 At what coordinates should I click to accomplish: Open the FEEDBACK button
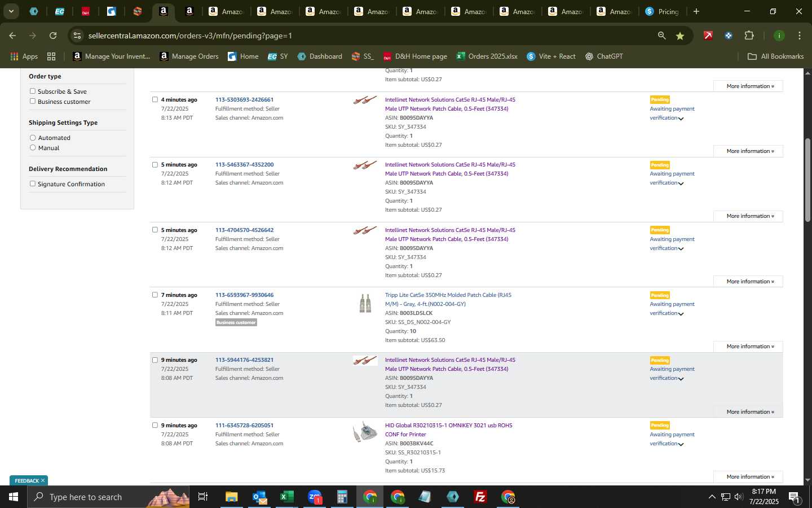click(27, 481)
